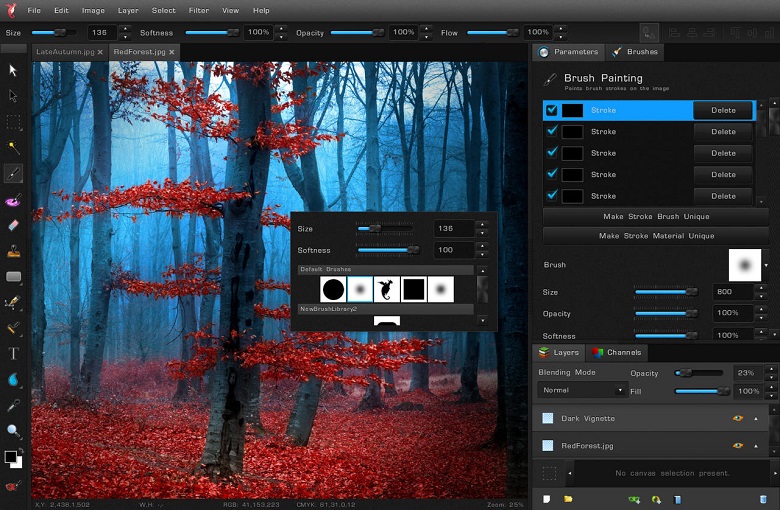780x510 pixels.
Task: Uncheck the first highlighted Stroke checkbox
Action: 552,110
